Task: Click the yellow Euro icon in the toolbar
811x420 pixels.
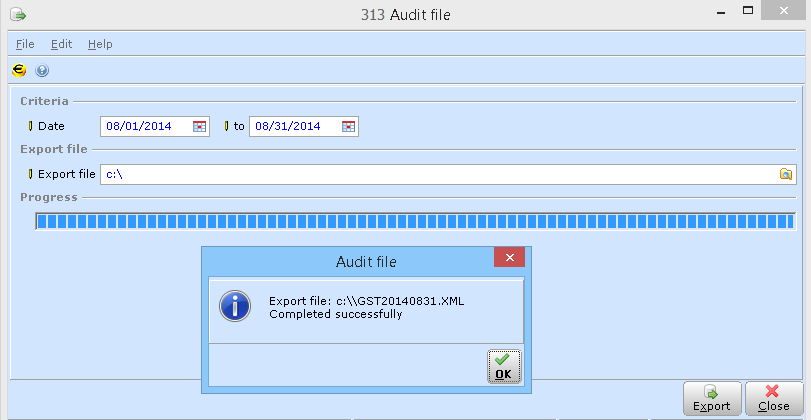Action: tap(18, 71)
